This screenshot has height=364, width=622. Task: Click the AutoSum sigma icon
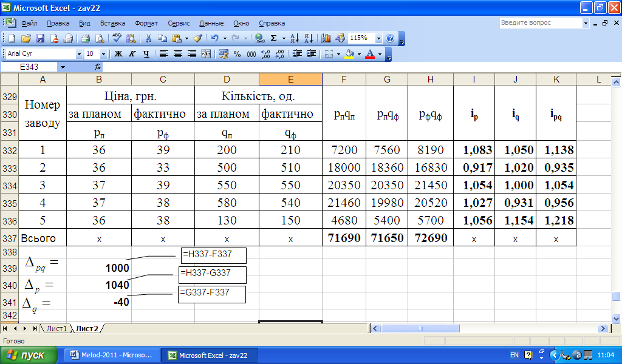(274, 38)
